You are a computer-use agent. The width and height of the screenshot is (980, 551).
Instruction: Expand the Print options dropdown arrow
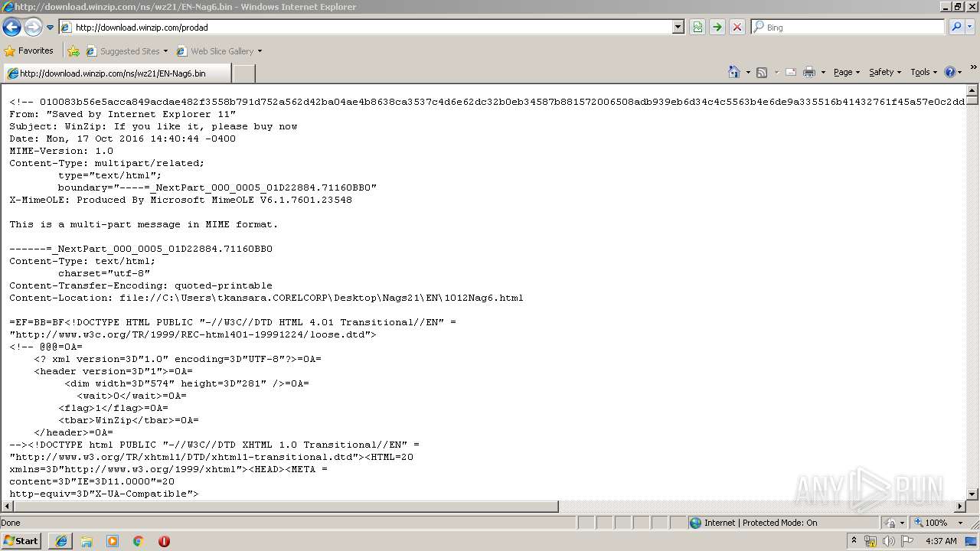pyautogui.click(x=823, y=73)
